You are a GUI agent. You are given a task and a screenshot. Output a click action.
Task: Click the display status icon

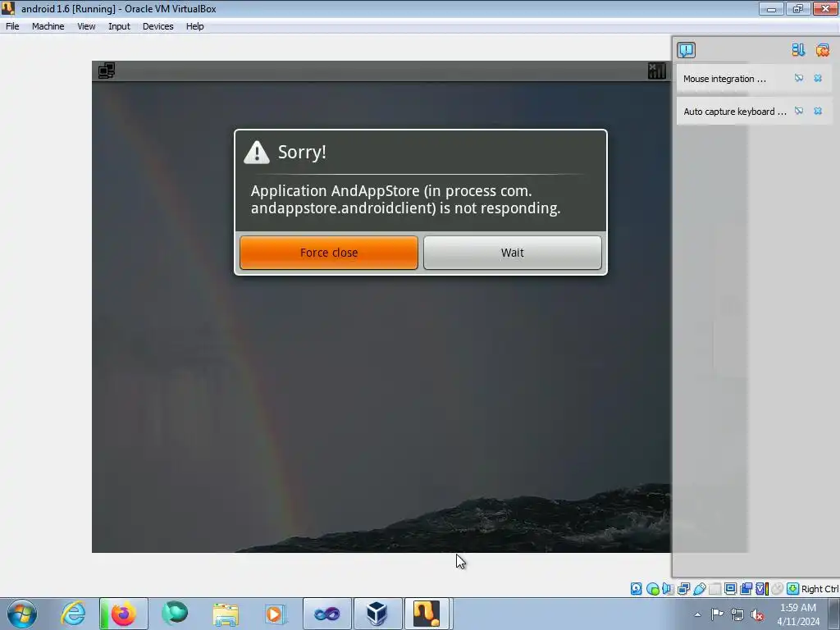pyautogui.click(x=730, y=589)
